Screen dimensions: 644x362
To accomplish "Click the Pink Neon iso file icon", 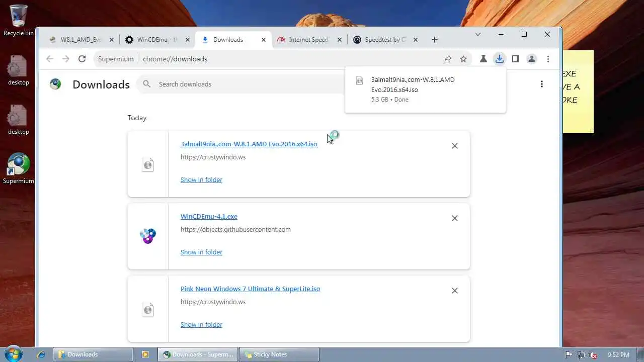I will [148, 309].
